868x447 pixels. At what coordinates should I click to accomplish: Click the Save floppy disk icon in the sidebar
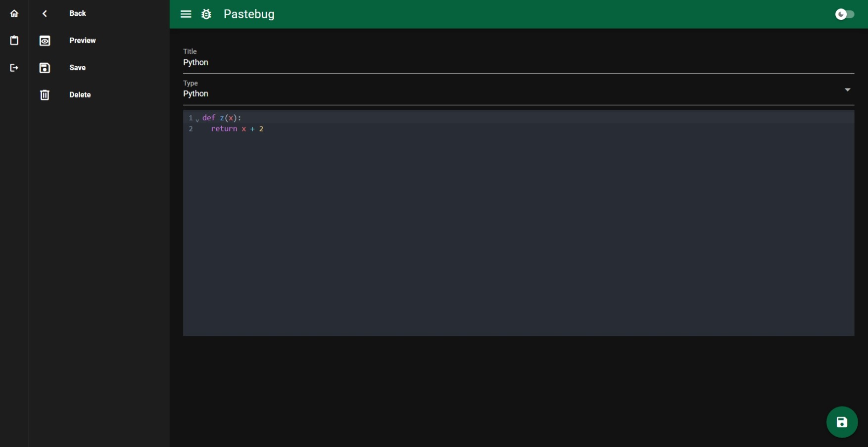point(45,68)
